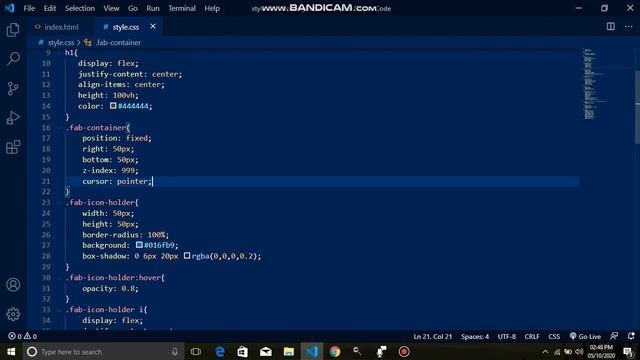
Task: Open the notifications bell icon
Action: tap(631, 336)
